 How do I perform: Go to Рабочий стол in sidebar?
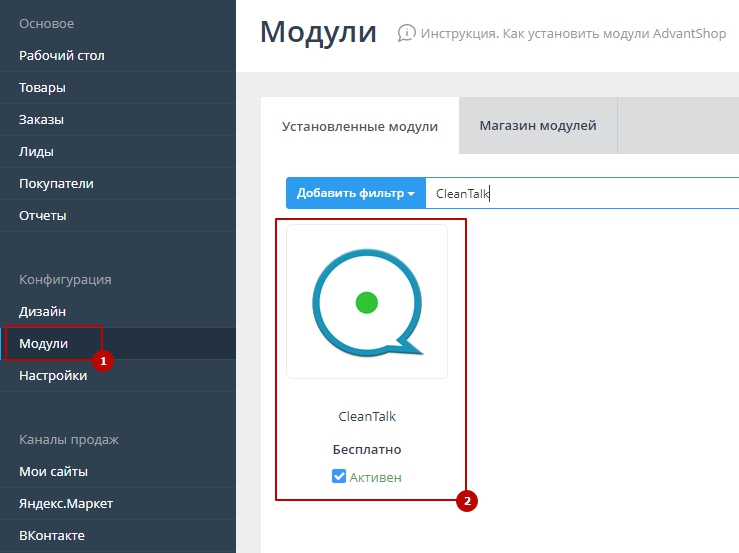(62, 55)
